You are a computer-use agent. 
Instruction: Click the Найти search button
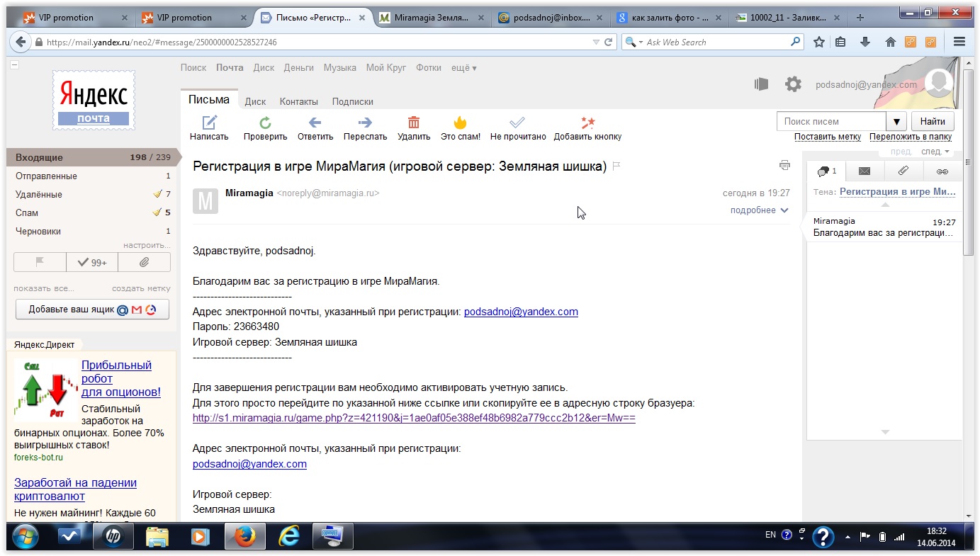pos(933,121)
